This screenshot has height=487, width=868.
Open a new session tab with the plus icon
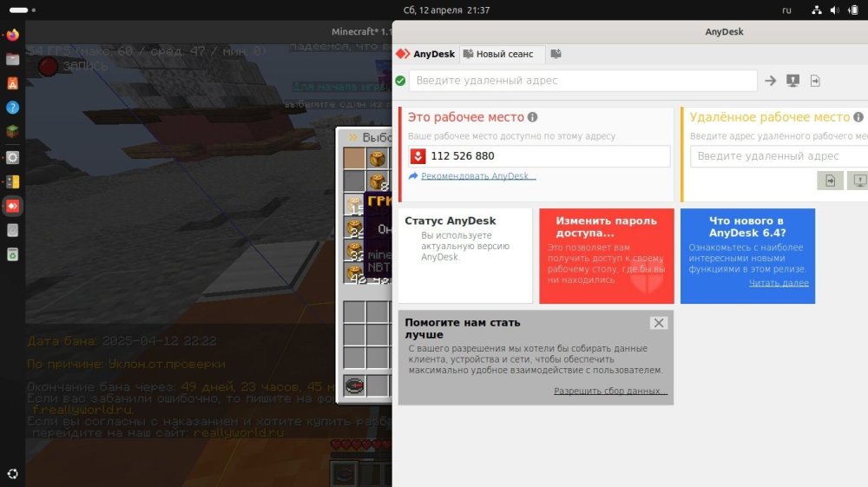[x=556, y=54]
